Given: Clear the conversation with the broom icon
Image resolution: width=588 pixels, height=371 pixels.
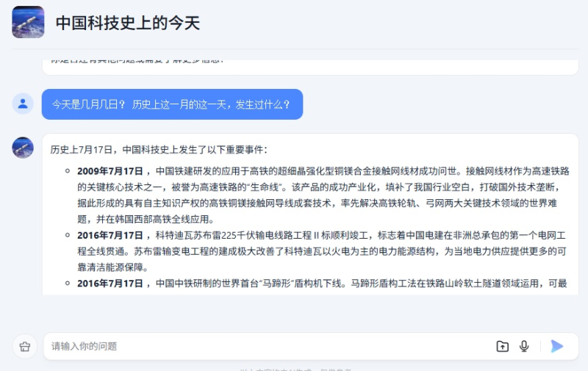Looking at the screenshot, I should click(x=24, y=346).
